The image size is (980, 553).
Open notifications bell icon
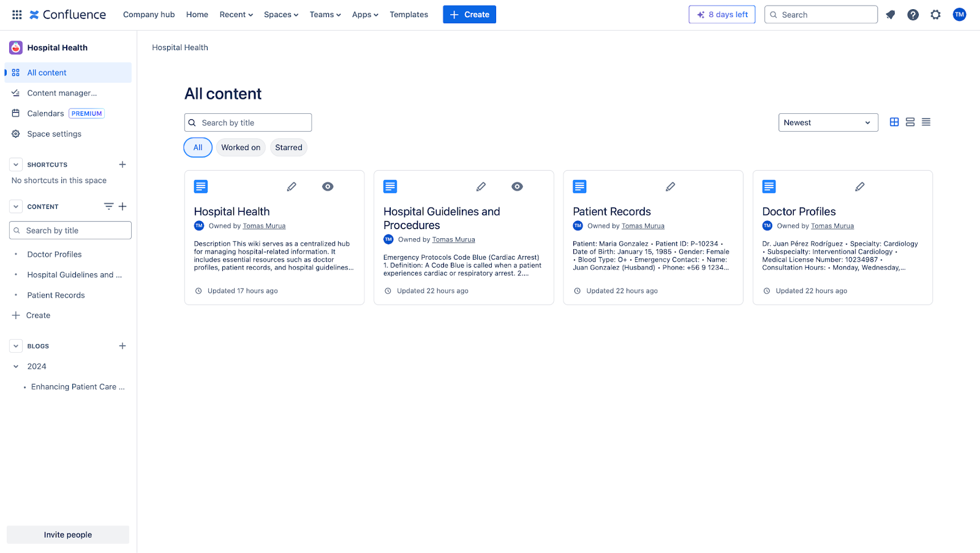[x=891, y=15]
